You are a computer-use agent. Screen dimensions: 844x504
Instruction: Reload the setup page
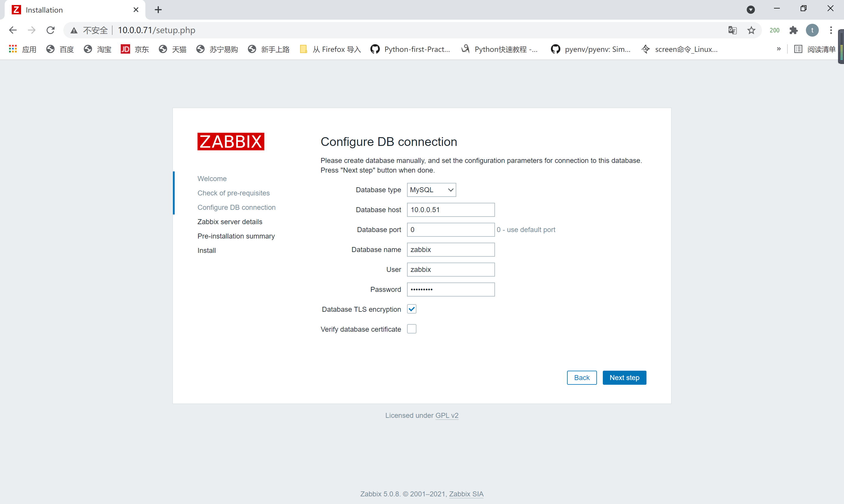tap(51, 30)
